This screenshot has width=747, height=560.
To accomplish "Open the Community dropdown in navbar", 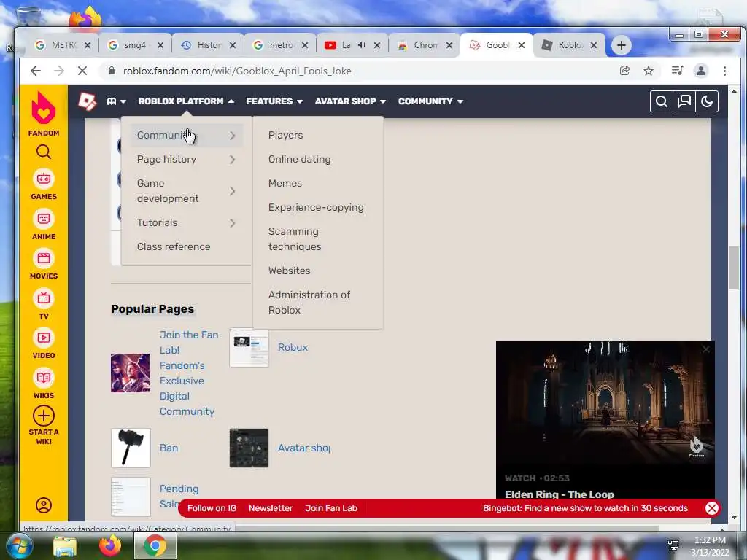I will [x=430, y=101].
